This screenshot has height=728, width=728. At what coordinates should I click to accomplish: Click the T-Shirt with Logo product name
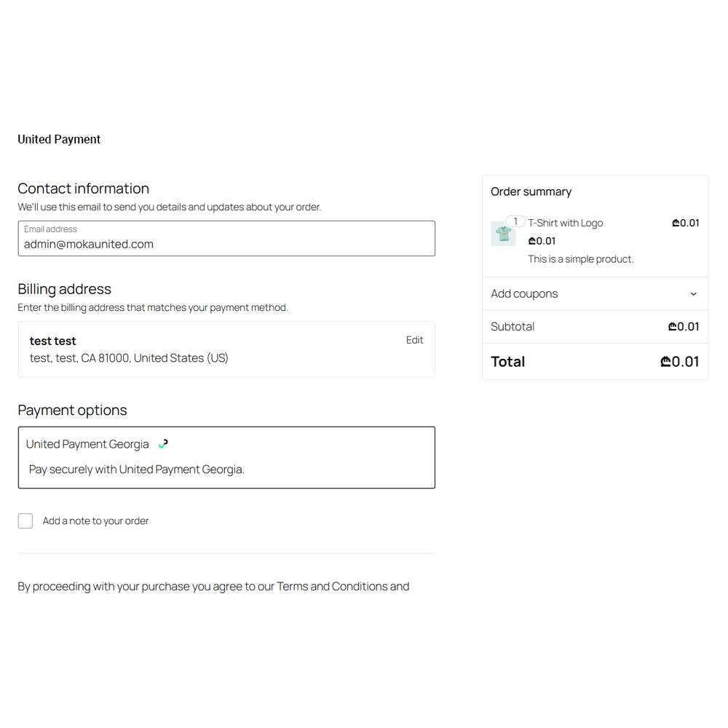(x=564, y=223)
